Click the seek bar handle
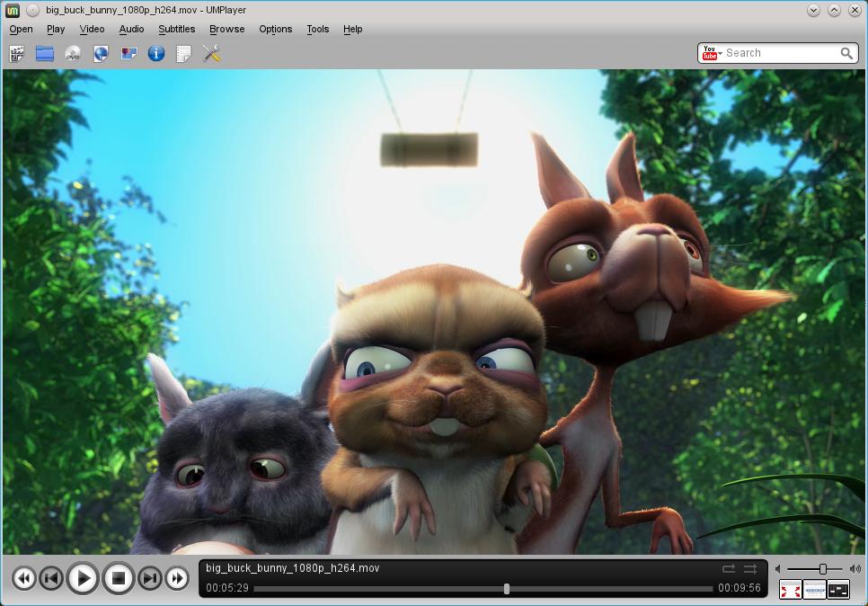Screen dimensions: 868x606 point(507,589)
